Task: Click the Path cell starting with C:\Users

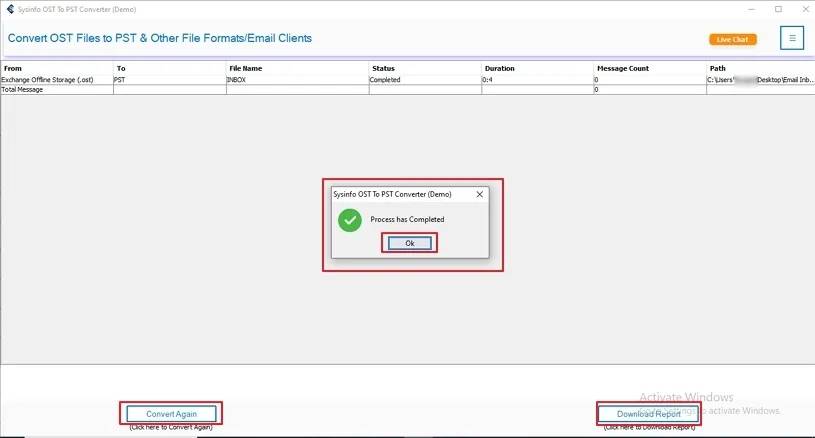Action: tap(760, 79)
